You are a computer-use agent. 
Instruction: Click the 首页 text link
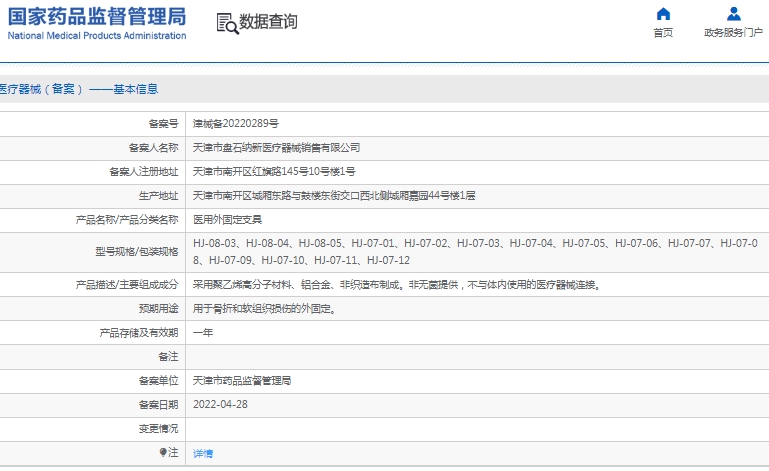[x=663, y=32]
